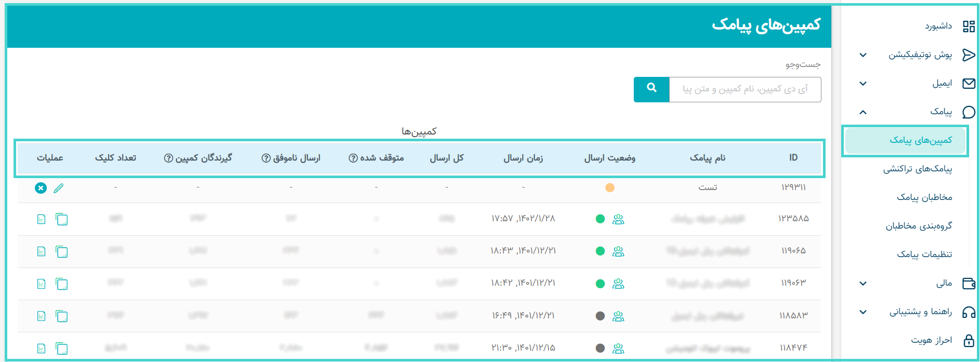Viewport: 980px width, 362px height.
Task: Open پیامک‌های تراکنشی sidebar item
Action: (x=918, y=169)
